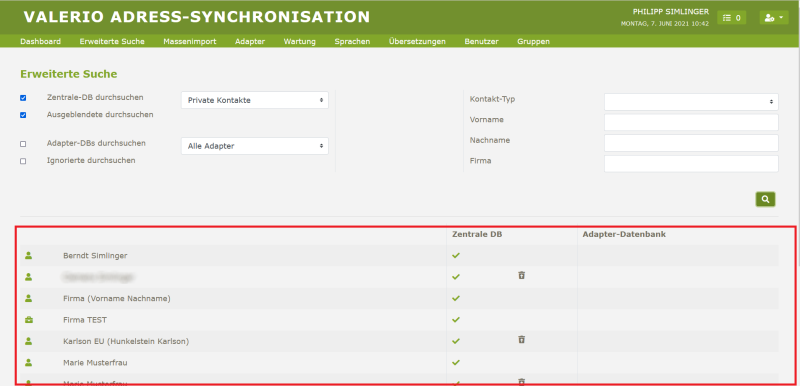This screenshot has height=386, width=800.
Task: Open the Kontakt-Typ dropdown
Action: (691, 101)
